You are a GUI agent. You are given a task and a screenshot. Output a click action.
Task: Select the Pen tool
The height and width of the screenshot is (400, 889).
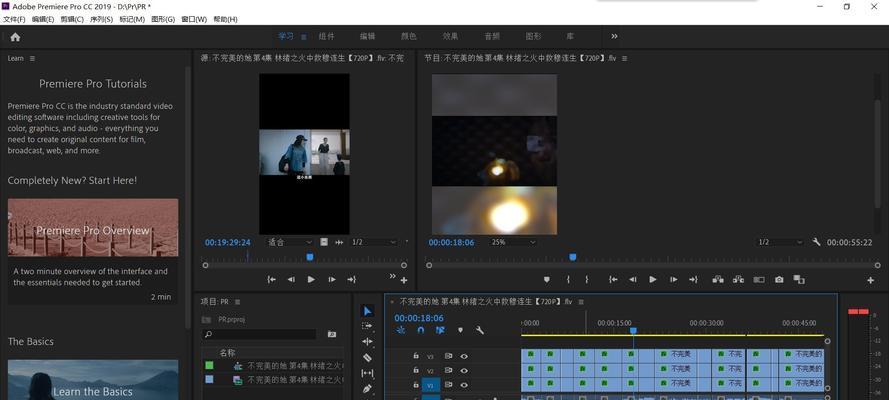367,389
